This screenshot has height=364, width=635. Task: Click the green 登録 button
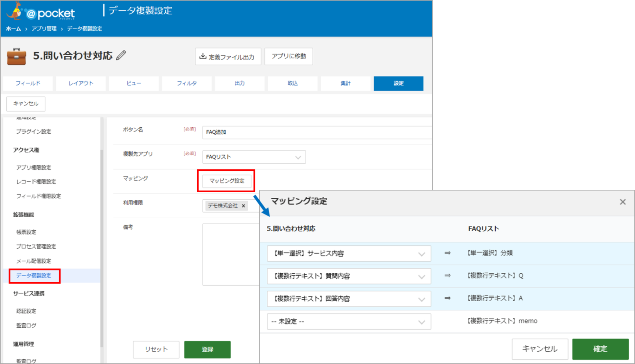(x=207, y=349)
